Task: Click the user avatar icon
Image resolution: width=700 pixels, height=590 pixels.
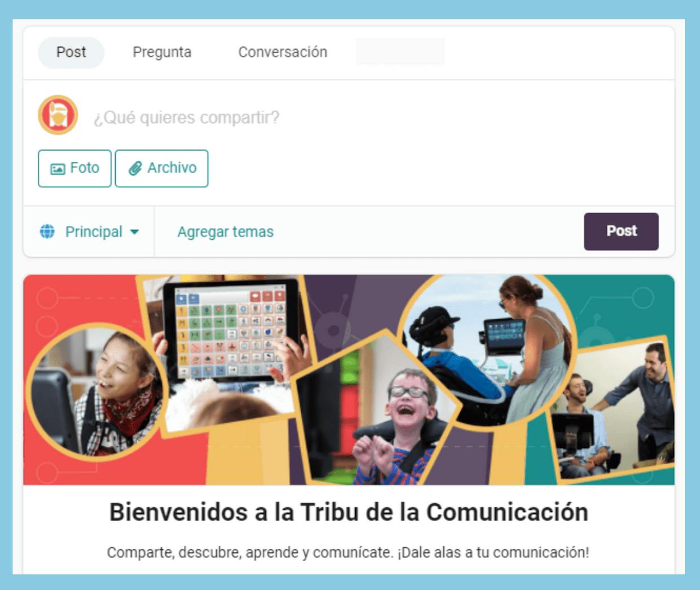Action: pos(58,115)
